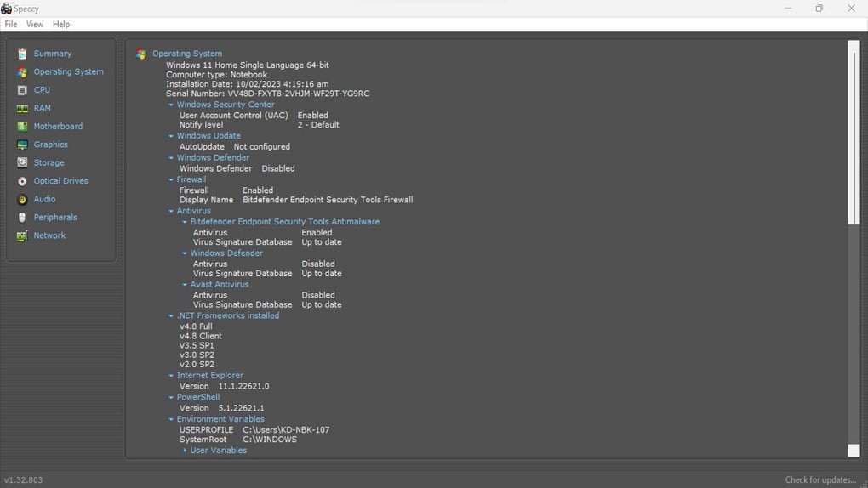Open the Audio section
Viewport: 868px width, 488px height.
44,199
